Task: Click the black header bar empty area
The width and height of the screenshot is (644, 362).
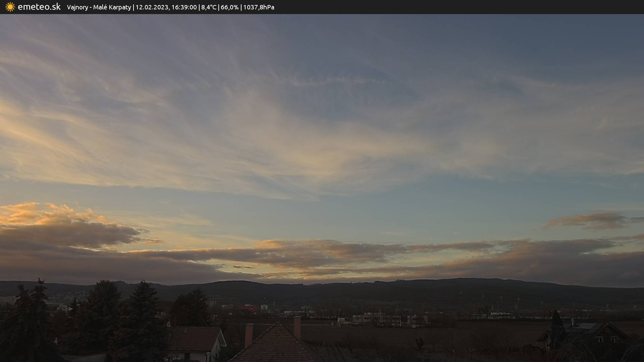Action: tap(453, 7)
